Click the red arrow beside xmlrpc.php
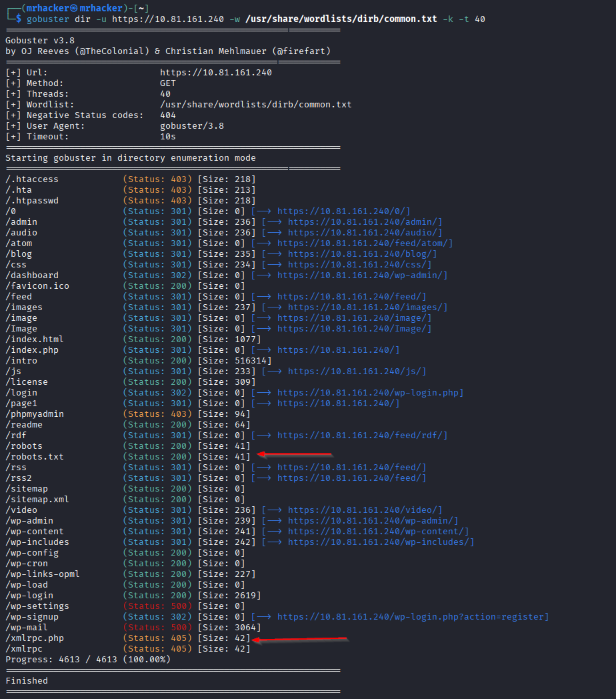Screen dimensions: 616x699 (301, 641)
